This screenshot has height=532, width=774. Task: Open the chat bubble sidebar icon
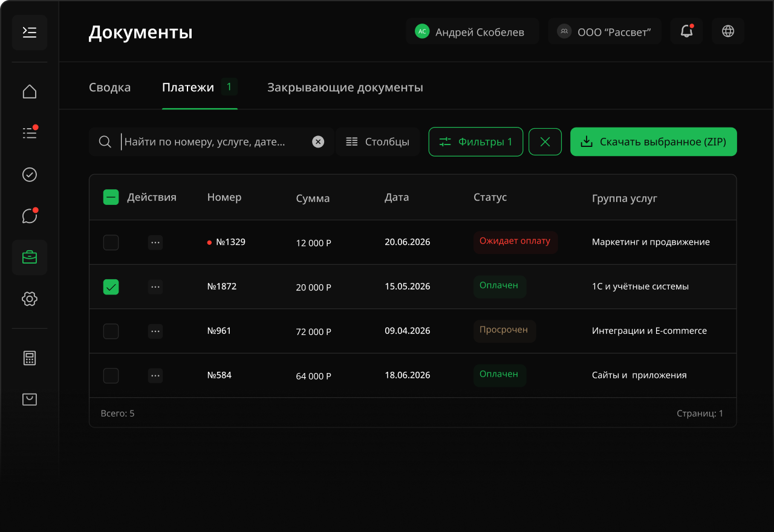pos(30,216)
